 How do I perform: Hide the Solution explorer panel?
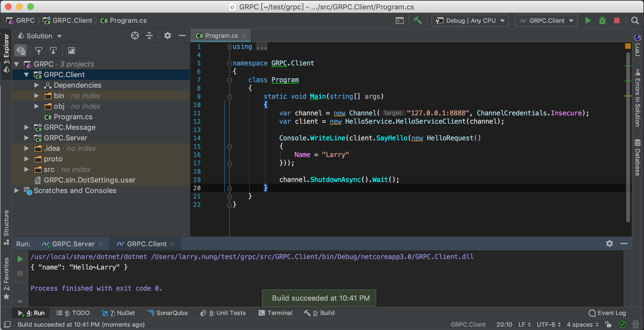[182, 36]
